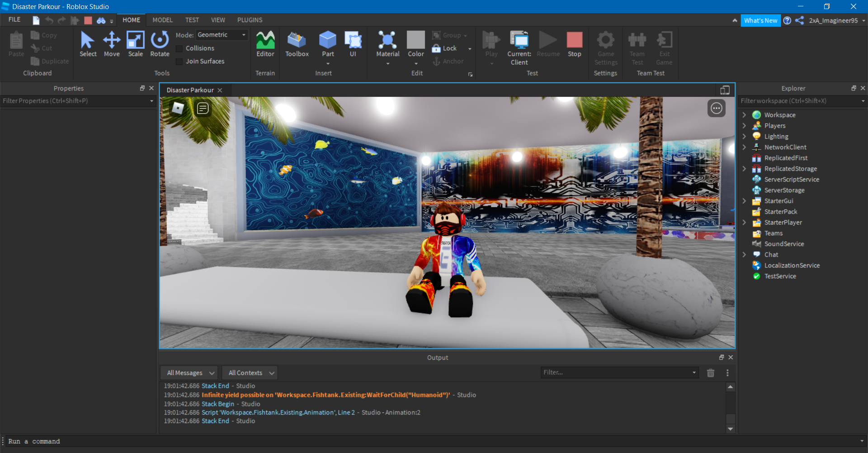Click the quick-access red Stop icon

pyautogui.click(x=88, y=20)
